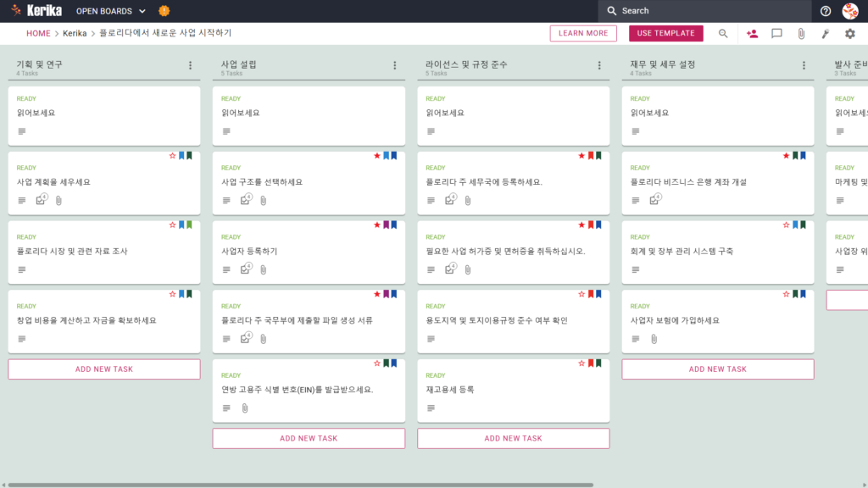Open column menu for 기획 및 연구
The image size is (868, 488).
191,65
